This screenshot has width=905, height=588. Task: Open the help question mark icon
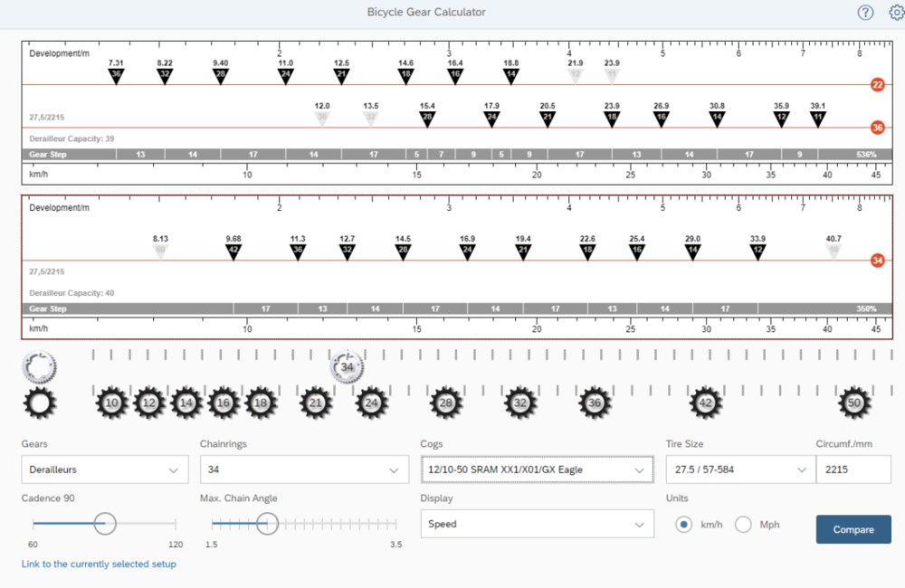tap(865, 13)
